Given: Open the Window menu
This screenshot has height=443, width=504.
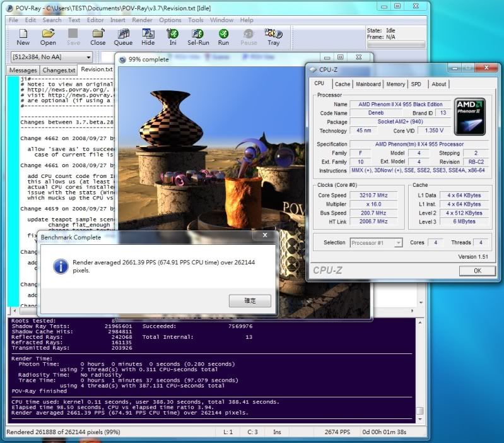Looking at the screenshot, I should pyautogui.click(x=221, y=20).
